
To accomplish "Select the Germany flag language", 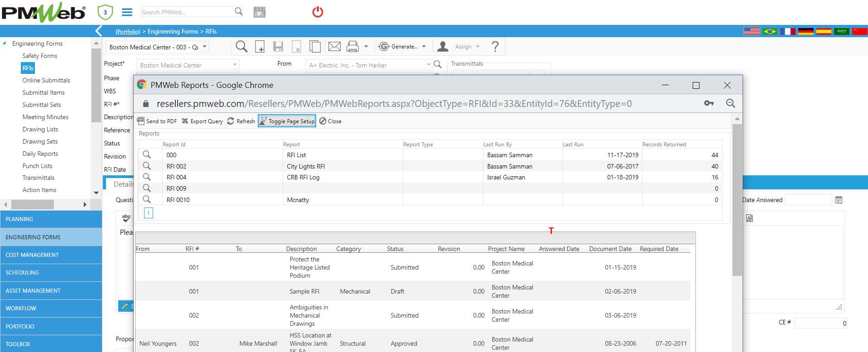I will (805, 31).
